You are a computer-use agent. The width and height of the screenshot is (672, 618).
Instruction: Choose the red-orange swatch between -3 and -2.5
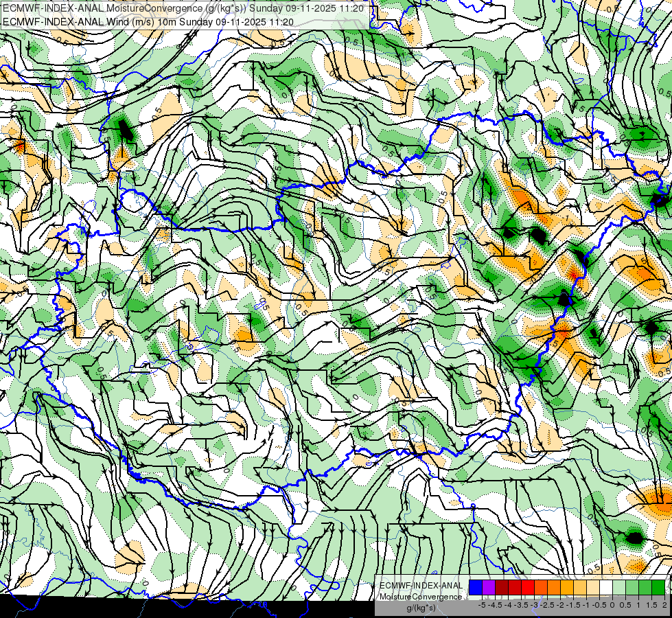pyautogui.click(x=541, y=588)
